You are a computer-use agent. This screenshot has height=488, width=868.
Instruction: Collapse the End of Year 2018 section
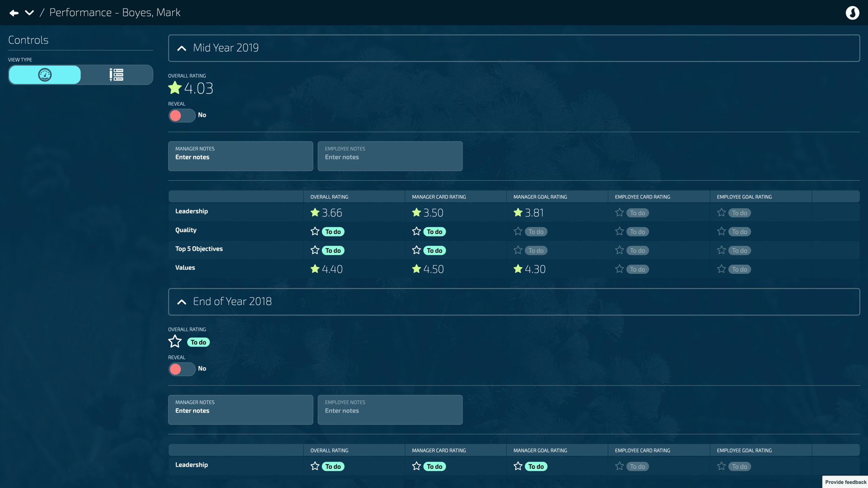pos(182,302)
